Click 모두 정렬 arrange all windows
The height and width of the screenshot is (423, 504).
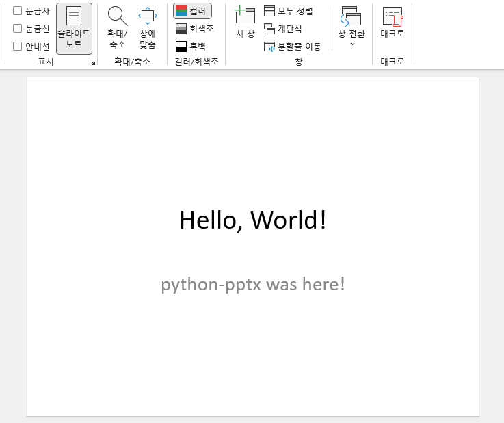[x=289, y=11]
